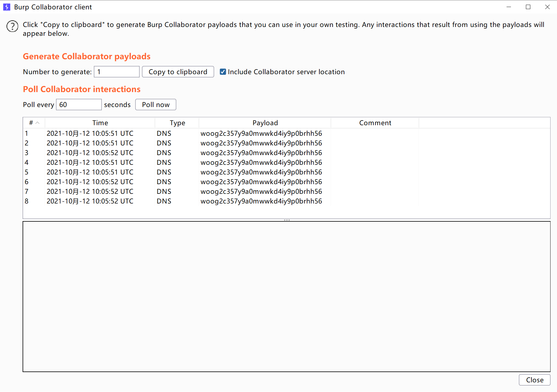Minimize the Burp Collaborator client window

point(509,7)
